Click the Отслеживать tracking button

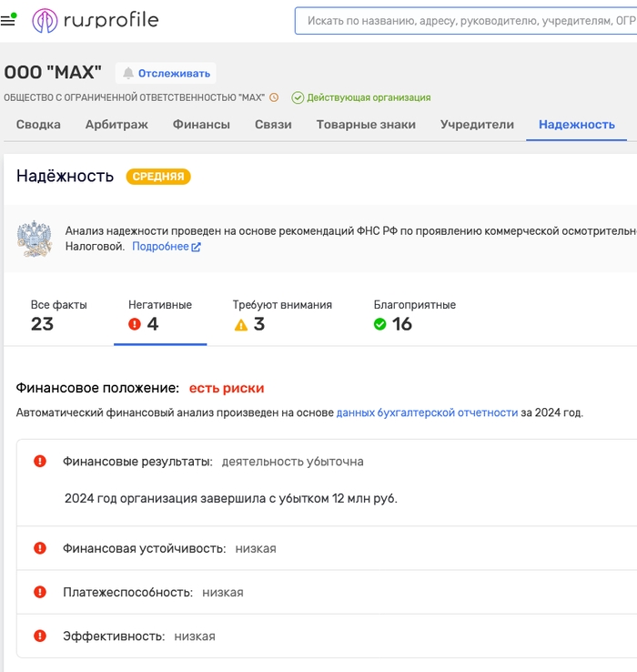[166, 73]
